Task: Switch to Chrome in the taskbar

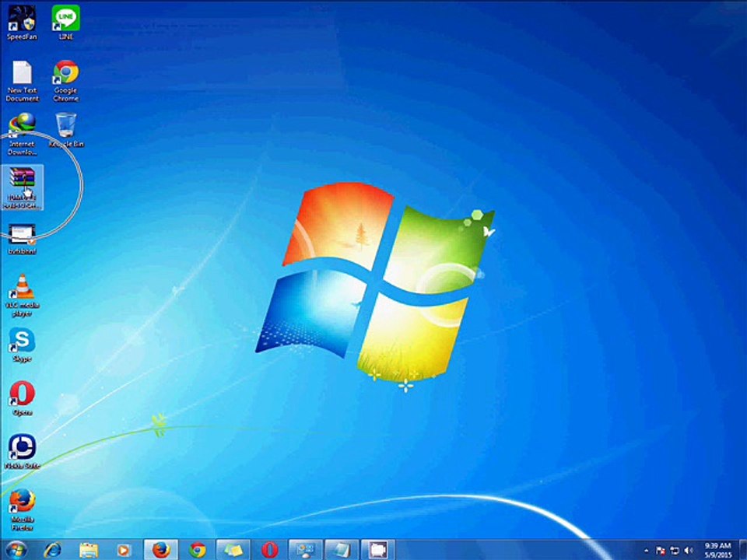Action: point(197,550)
